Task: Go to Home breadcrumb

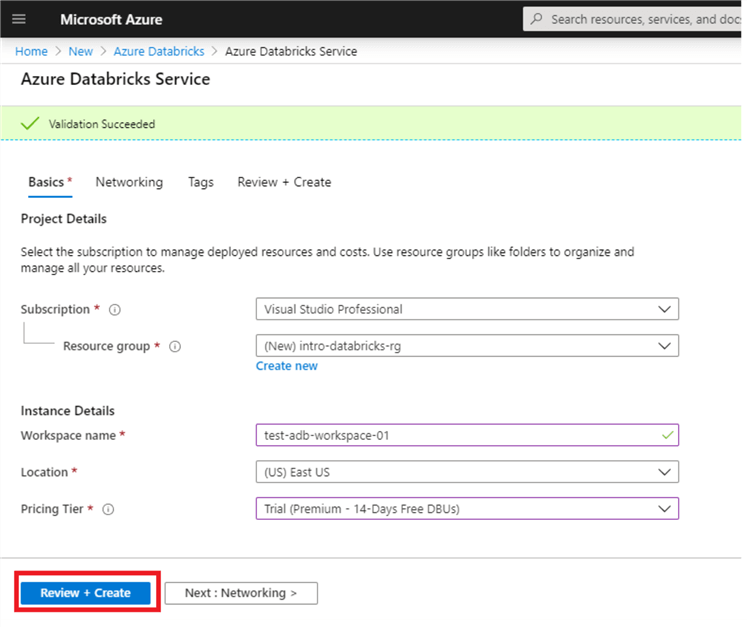Action: pyautogui.click(x=31, y=51)
